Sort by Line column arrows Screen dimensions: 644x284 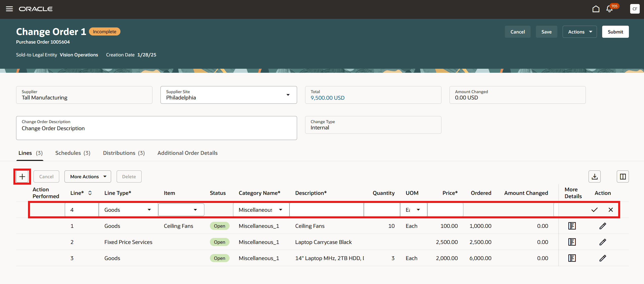point(90,193)
